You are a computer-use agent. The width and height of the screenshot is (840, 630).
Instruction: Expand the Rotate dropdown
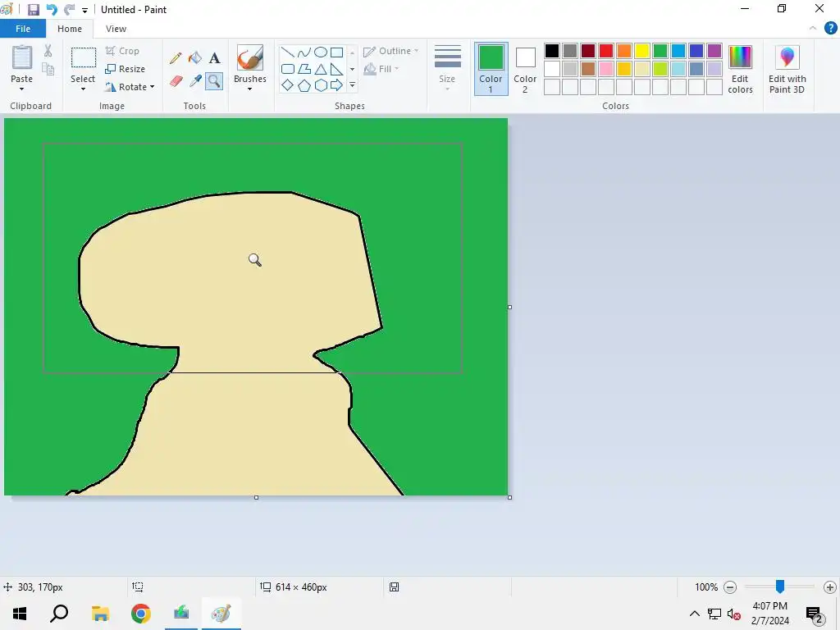[152, 87]
